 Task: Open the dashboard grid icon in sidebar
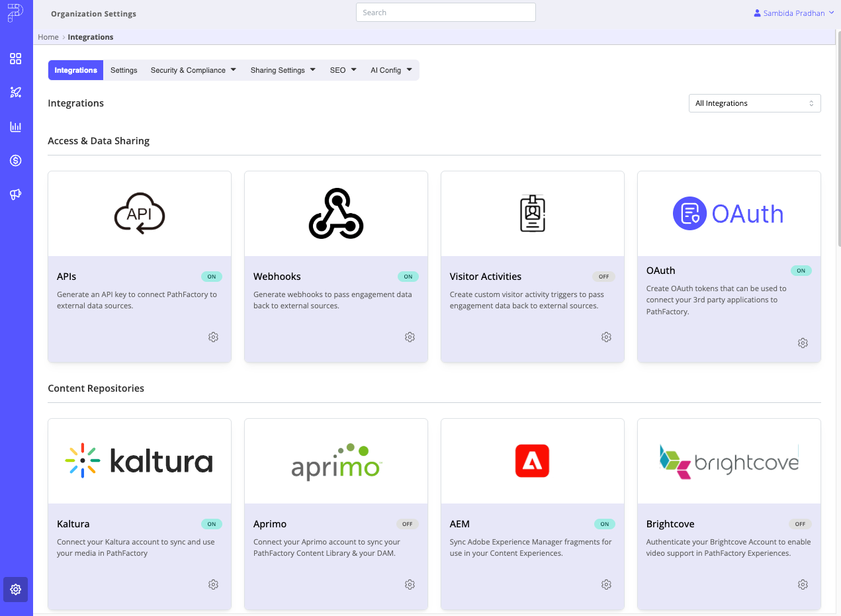tap(16, 59)
